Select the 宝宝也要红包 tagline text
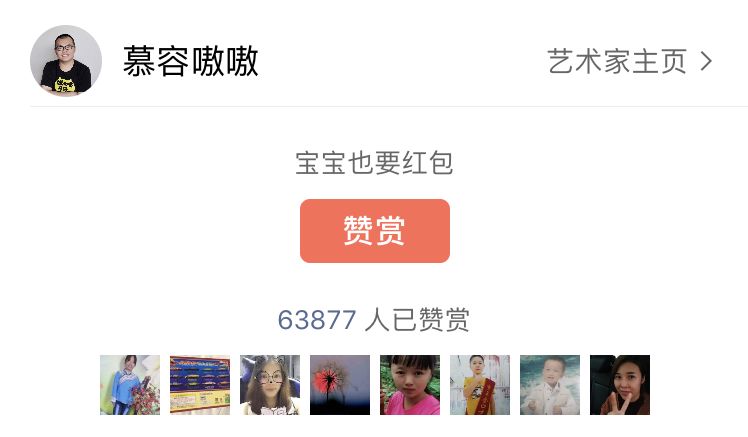Image resolution: width=748 pixels, height=437 pixels. point(374,163)
